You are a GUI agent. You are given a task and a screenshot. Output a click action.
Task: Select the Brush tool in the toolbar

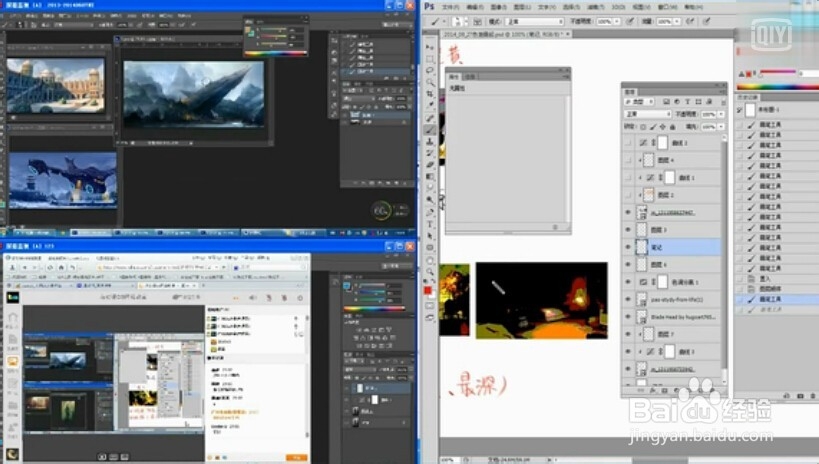(x=430, y=130)
